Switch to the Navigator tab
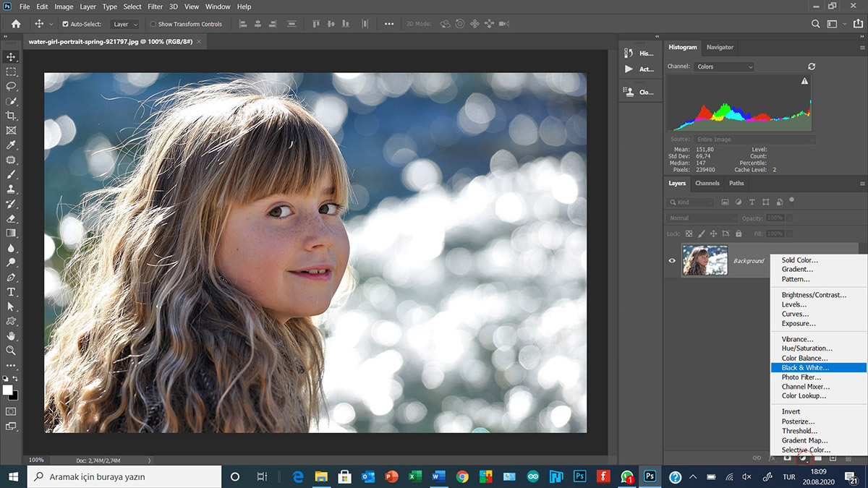The width and height of the screenshot is (868, 488). tap(720, 47)
